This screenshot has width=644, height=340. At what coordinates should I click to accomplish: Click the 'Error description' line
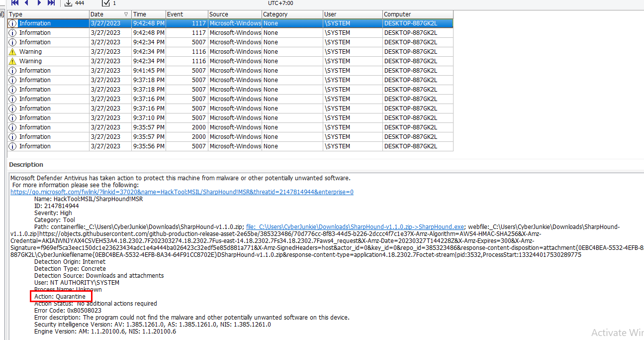click(x=192, y=317)
